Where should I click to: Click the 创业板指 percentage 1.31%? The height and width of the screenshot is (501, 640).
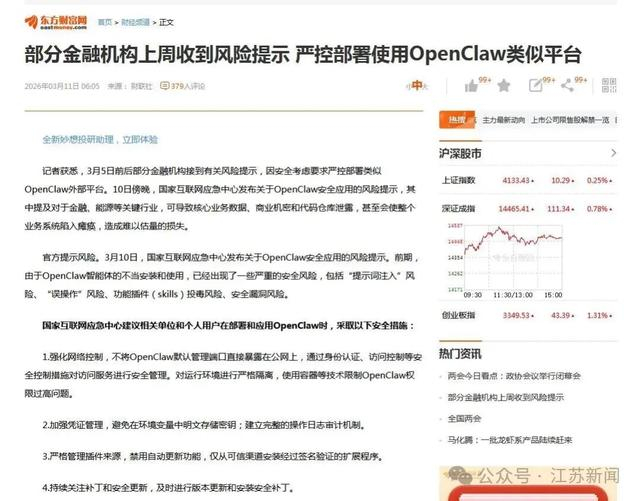point(599,315)
